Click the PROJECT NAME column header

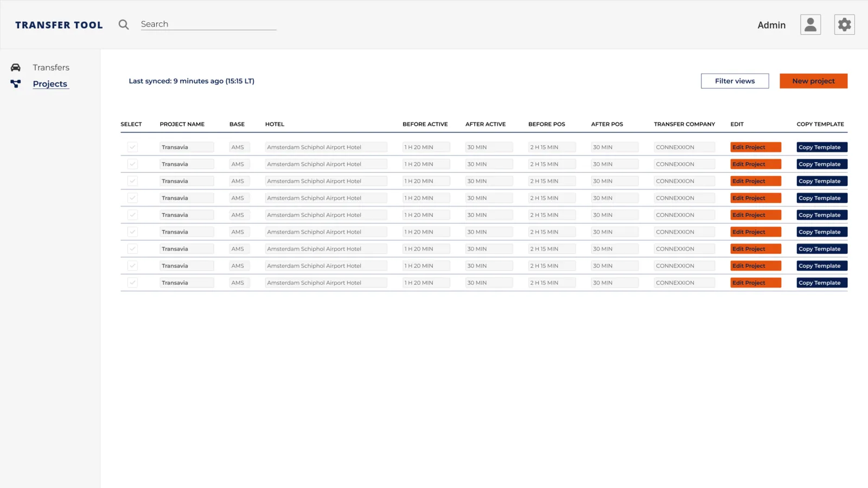[182, 124]
